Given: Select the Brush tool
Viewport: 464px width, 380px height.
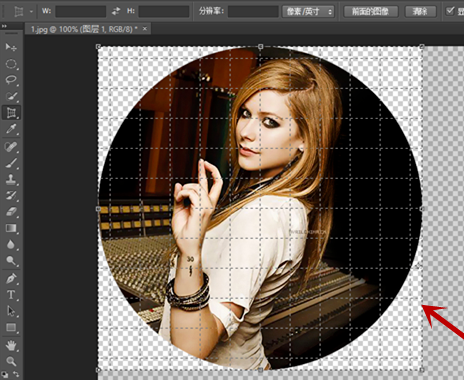Looking at the screenshot, I should (11, 163).
